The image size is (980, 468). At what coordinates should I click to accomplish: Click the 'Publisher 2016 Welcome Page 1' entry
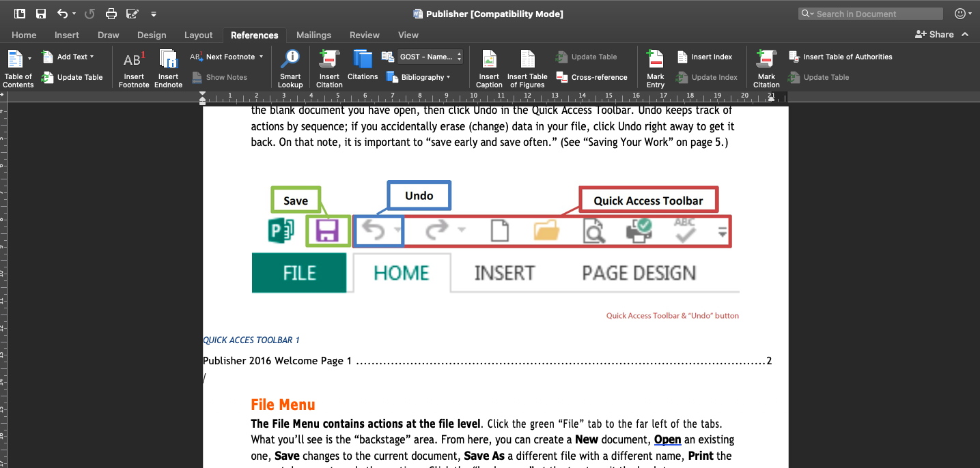tap(277, 361)
